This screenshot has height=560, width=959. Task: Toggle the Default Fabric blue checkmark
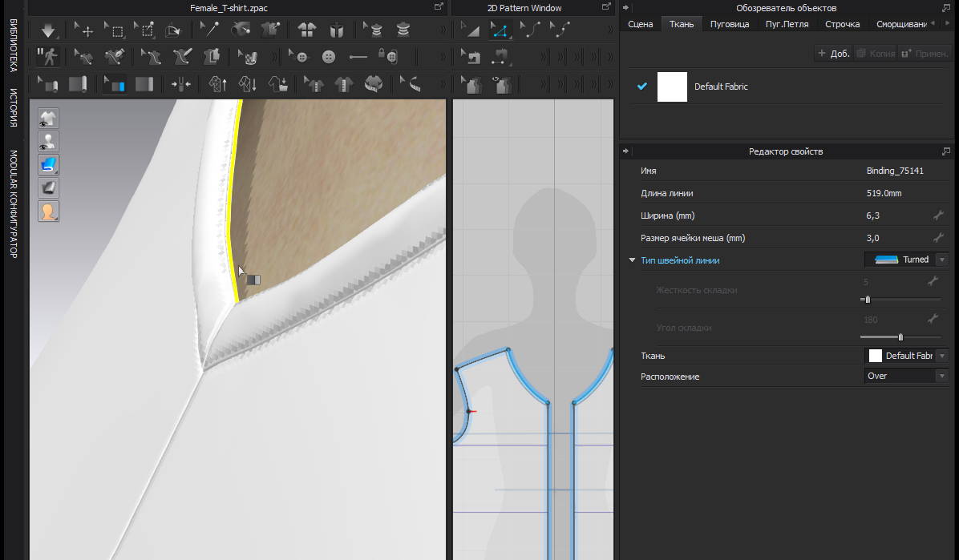pos(641,87)
